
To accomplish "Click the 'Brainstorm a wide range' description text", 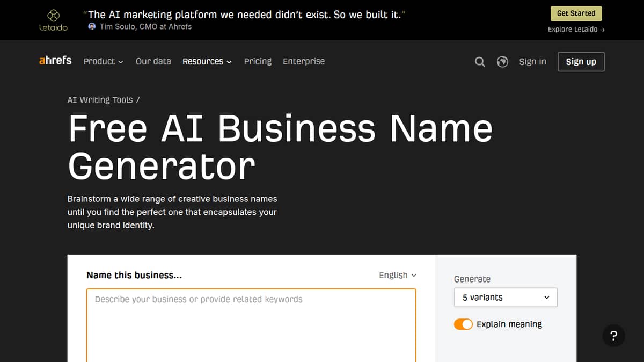I will (x=172, y=212).
